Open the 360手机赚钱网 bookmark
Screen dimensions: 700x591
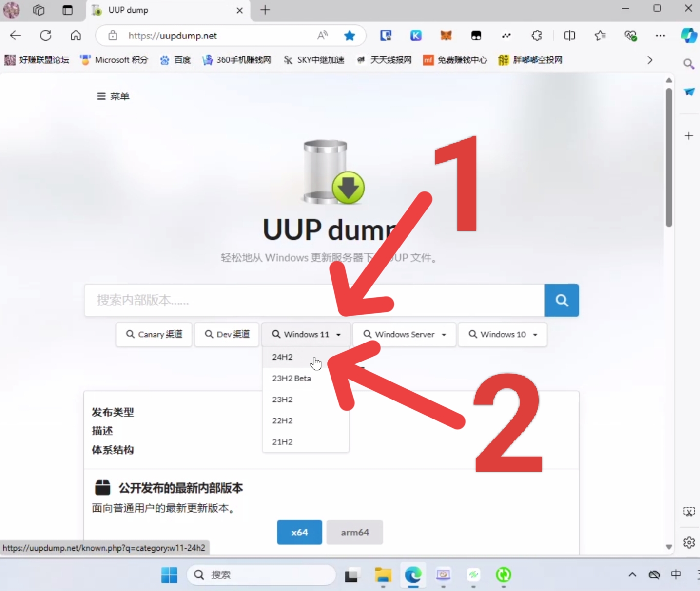[237, 60]
